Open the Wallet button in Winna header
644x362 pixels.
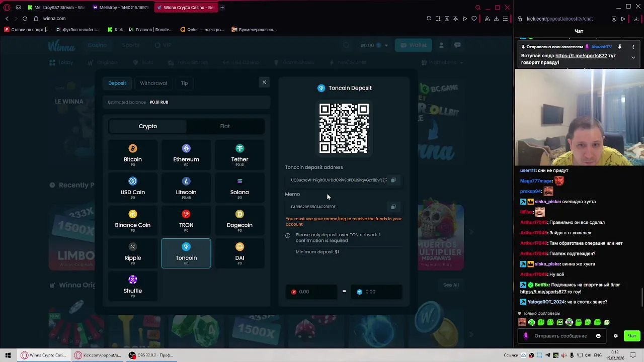[x=414, y=45]
